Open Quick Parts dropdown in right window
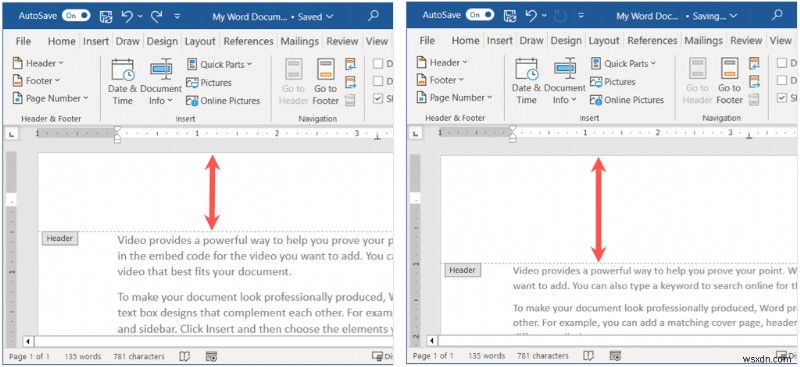 [x=623, y=63]
